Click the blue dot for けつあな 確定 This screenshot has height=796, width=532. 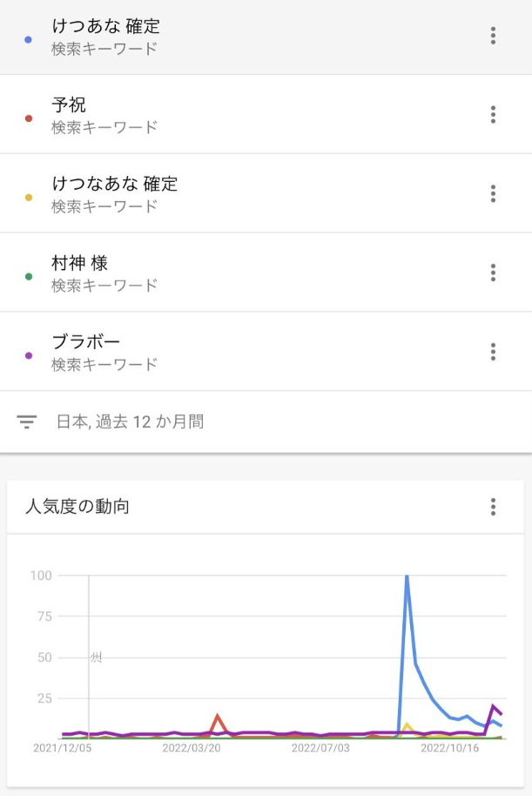(x=29, y=39)
